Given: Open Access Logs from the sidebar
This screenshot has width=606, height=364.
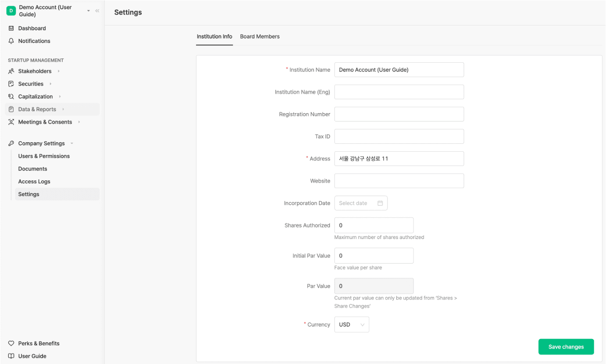Looking at the screenshot, I should tap(34, 181).
